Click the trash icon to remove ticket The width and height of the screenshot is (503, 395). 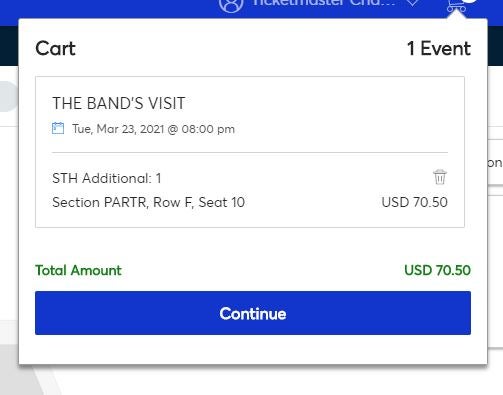tap(440, 177)
